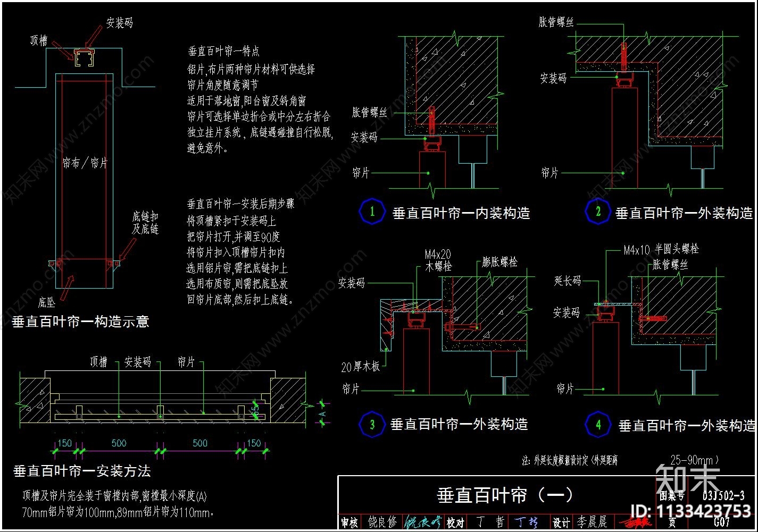Select '垂直百叶帘一外装构造' caption beside marker 2
This screenshot has width=758, height=532.
point(685,213)
